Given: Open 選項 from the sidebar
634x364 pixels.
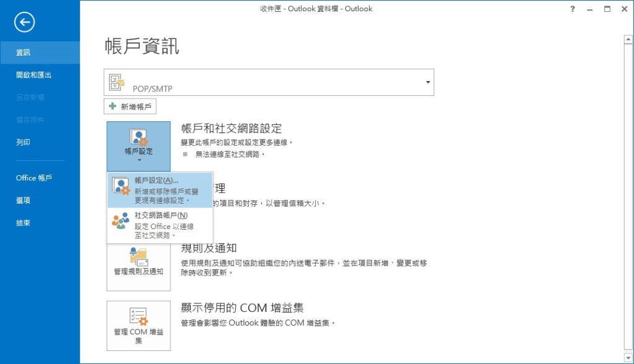Looking at the screenshot, I should (x=24, y=200).
